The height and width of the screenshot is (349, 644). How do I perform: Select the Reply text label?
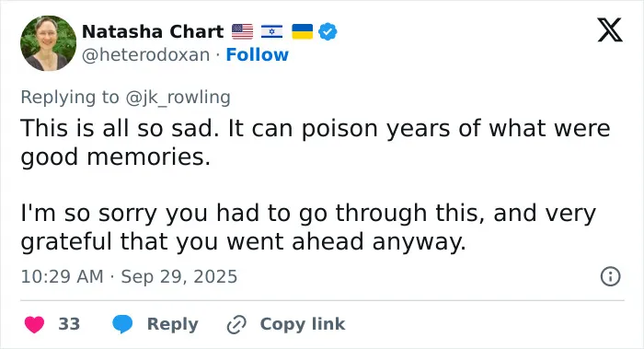point(173,324)
